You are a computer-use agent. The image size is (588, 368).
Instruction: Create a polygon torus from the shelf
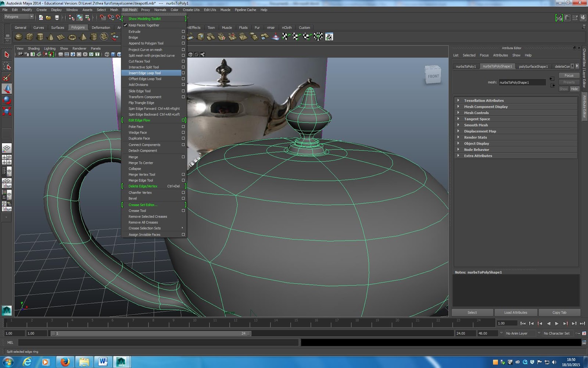tap(72, 37)
